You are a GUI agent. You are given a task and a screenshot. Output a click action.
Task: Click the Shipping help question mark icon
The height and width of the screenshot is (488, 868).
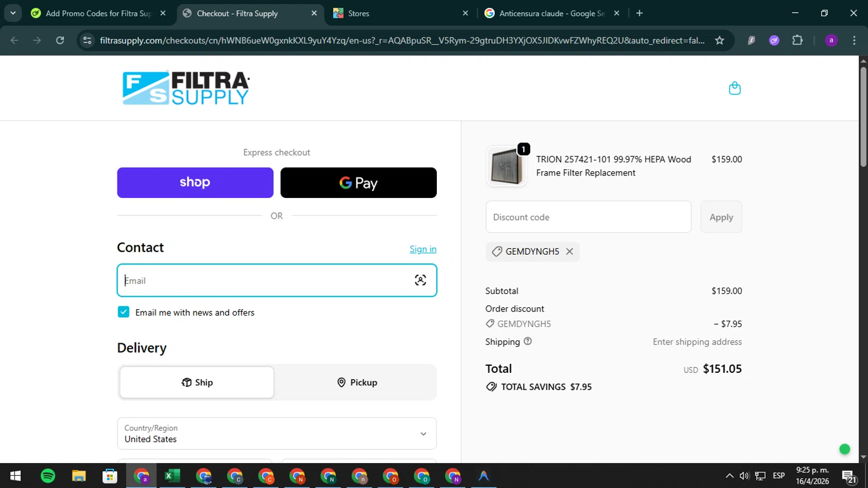point(528,342)
